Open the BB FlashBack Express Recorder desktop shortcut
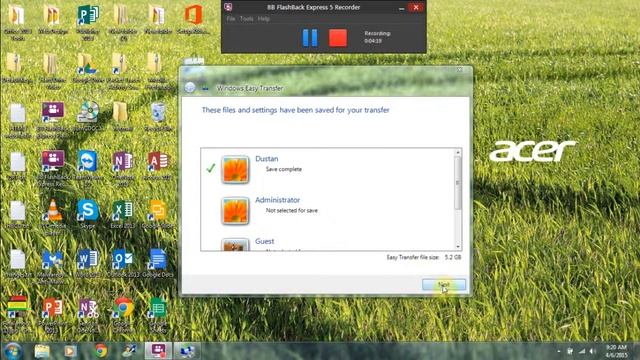This screenshot has width=640, height=360. tap(53, 168)
